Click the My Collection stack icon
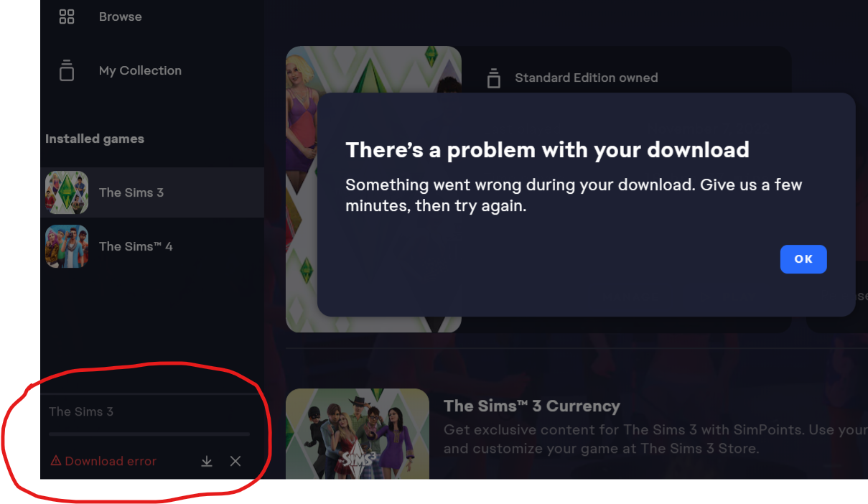 tap(67, 70)
